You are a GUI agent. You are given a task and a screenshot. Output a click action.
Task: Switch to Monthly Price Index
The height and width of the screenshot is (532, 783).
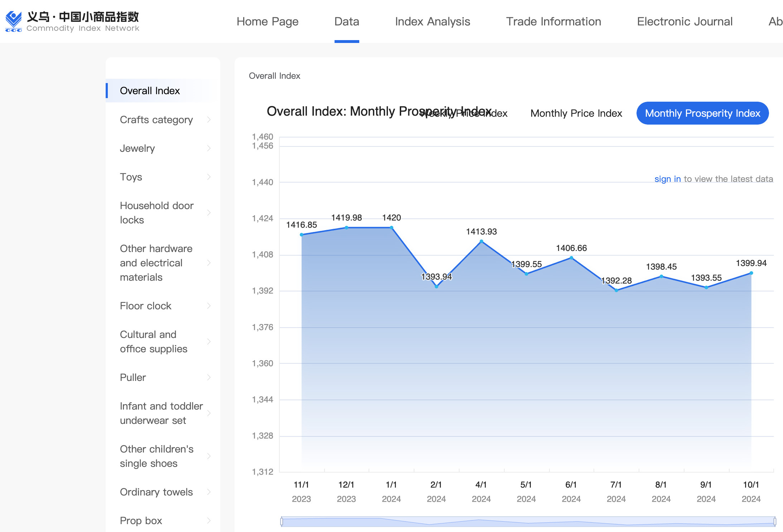click(576, 113)
